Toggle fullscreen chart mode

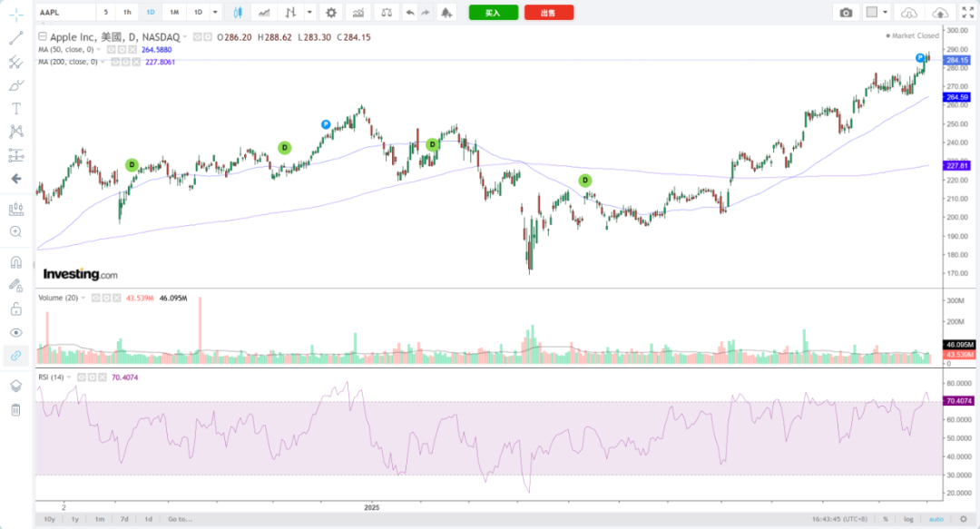[x=967, y=13]
